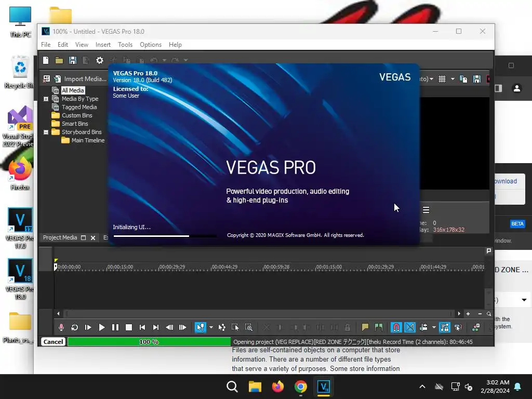Image resolution: width=532 pixels, height=399 pixels.
Task: Click the Cancel button
Action: click(54, 342)
